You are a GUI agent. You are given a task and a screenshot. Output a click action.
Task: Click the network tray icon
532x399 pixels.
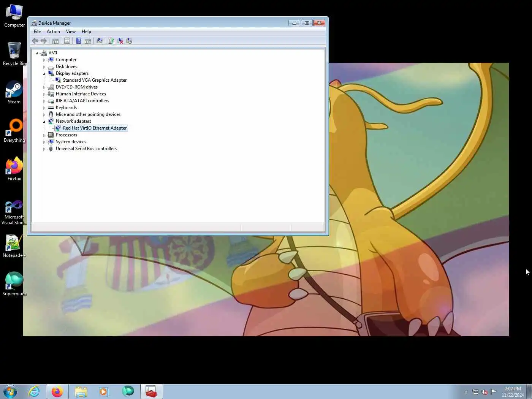[x=475, y=392]
